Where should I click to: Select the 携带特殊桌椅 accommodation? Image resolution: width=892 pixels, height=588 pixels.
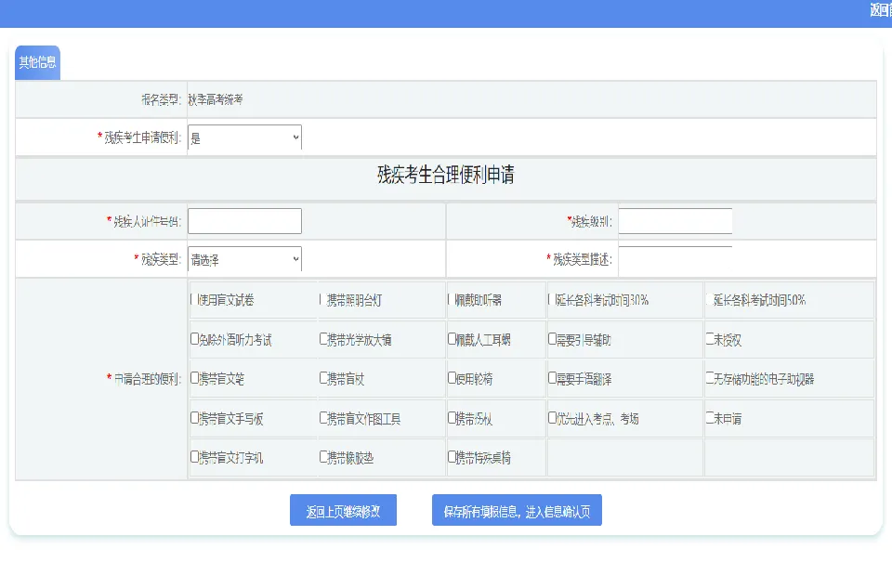point(450,457)
